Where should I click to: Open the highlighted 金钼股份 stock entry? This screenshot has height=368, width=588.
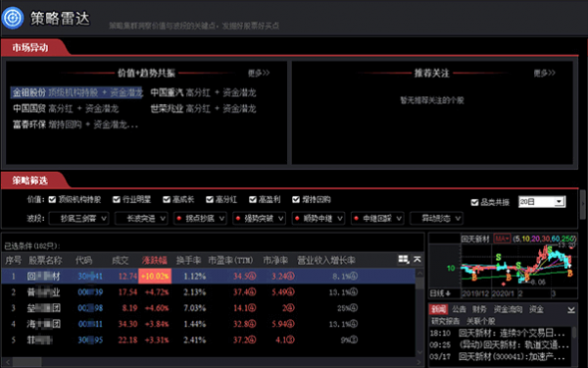click(x=76, y=92)
